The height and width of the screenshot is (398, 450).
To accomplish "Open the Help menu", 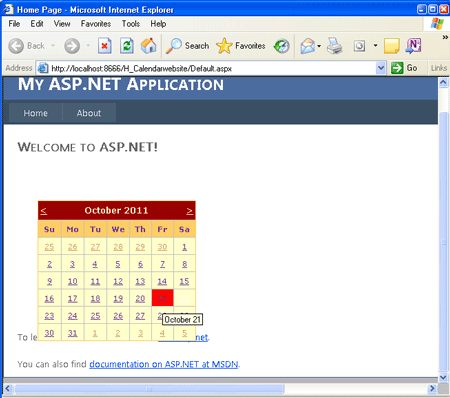I will click(x=158, y=24).
